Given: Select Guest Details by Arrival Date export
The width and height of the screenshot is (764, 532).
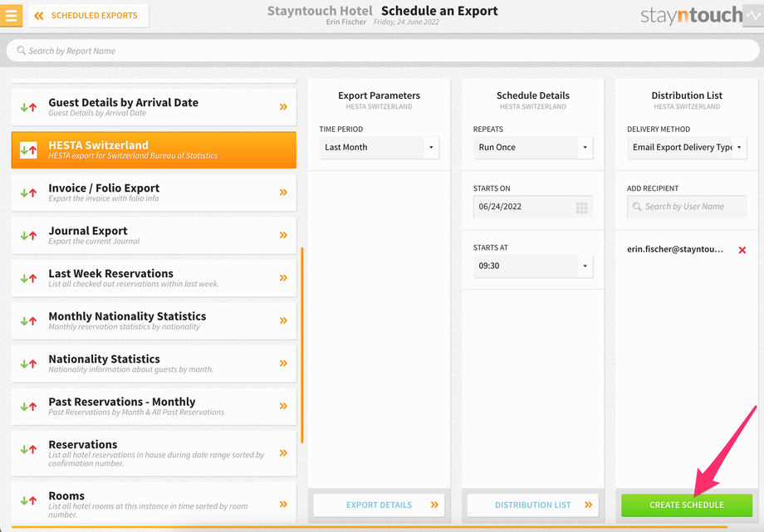Looking at the screenshot, I should (x=154, y=107).
